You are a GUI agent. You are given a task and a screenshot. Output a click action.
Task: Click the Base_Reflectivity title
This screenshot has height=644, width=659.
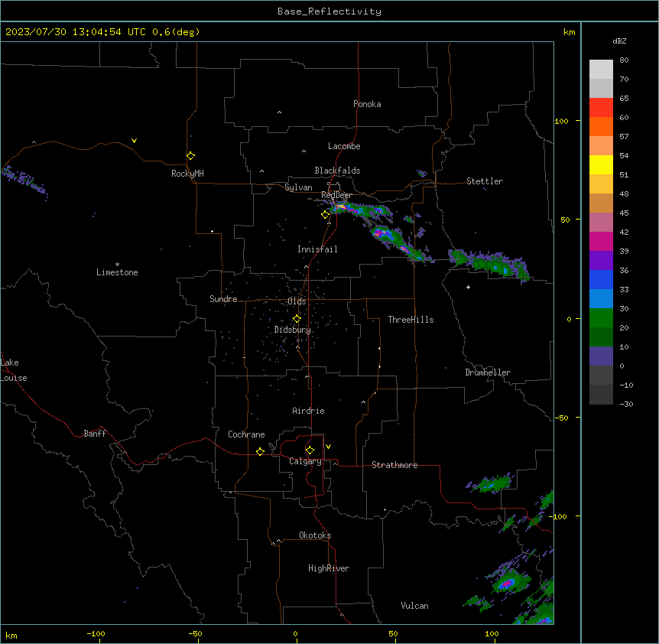pos(329,11)
